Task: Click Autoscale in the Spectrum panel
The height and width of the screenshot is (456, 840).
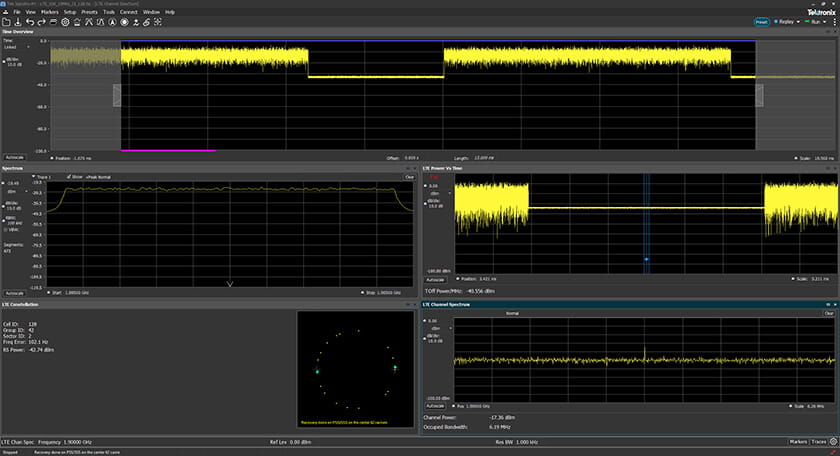Action: [x=14, y=293]
